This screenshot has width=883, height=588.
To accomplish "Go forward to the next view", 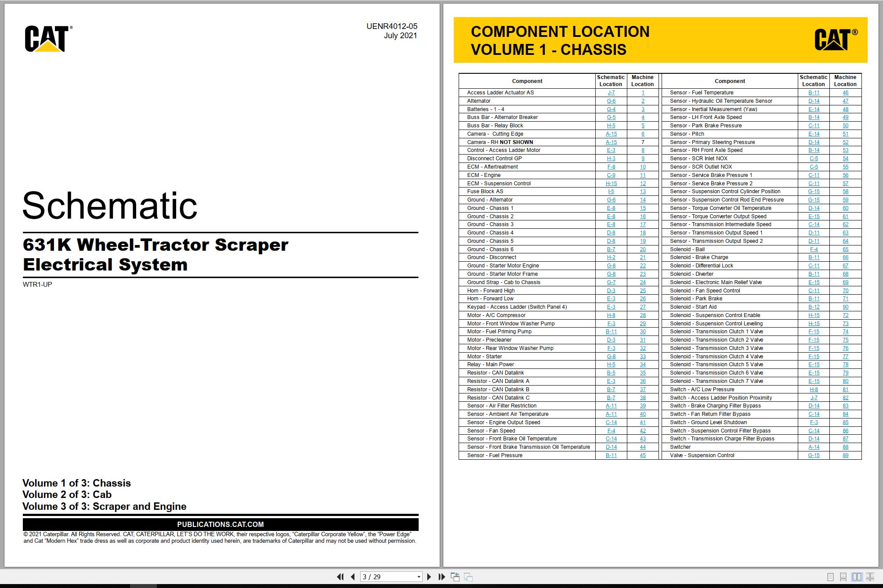I will (468, 577).
